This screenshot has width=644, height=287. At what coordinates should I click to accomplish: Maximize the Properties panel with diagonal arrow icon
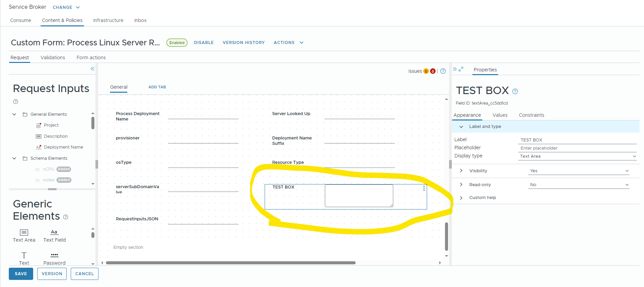[x=461, y=69]
